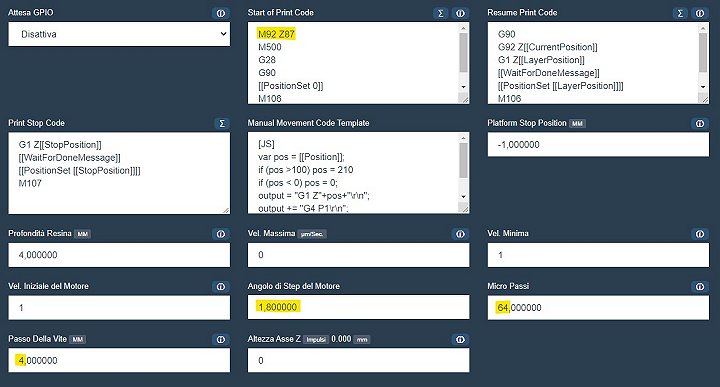This screenshot has height=387, width=720.
Task: Open the Attesa GPIO Disattiva dropdown
Action: tap(119, 34)
